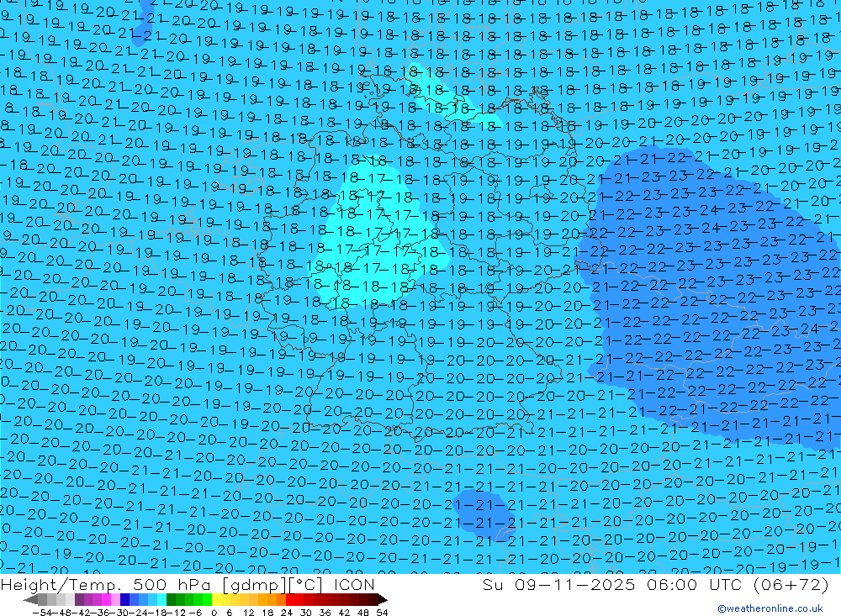
Task: Click the legend tick label 0
Action: click(x=214, y=613)
